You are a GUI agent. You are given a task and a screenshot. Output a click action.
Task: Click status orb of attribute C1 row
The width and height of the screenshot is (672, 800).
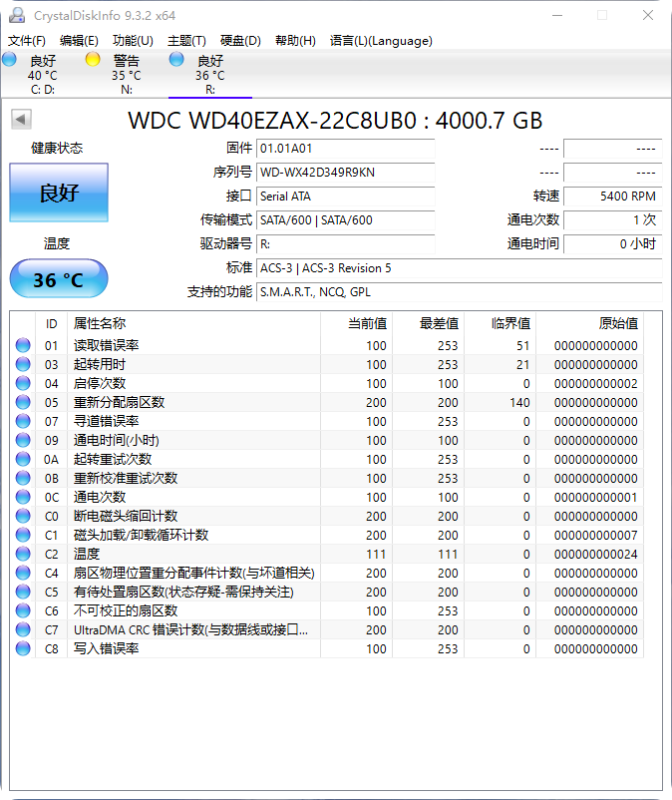click(23, 535)
